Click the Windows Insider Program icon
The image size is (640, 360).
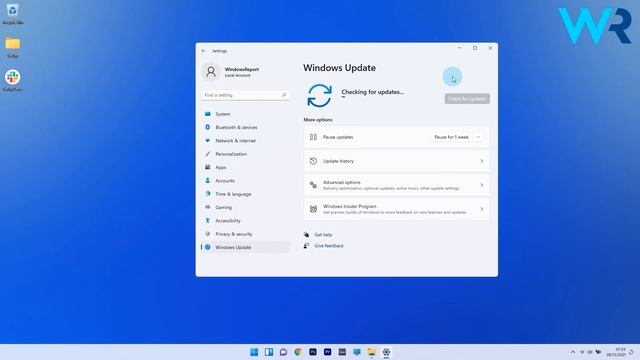313,209
